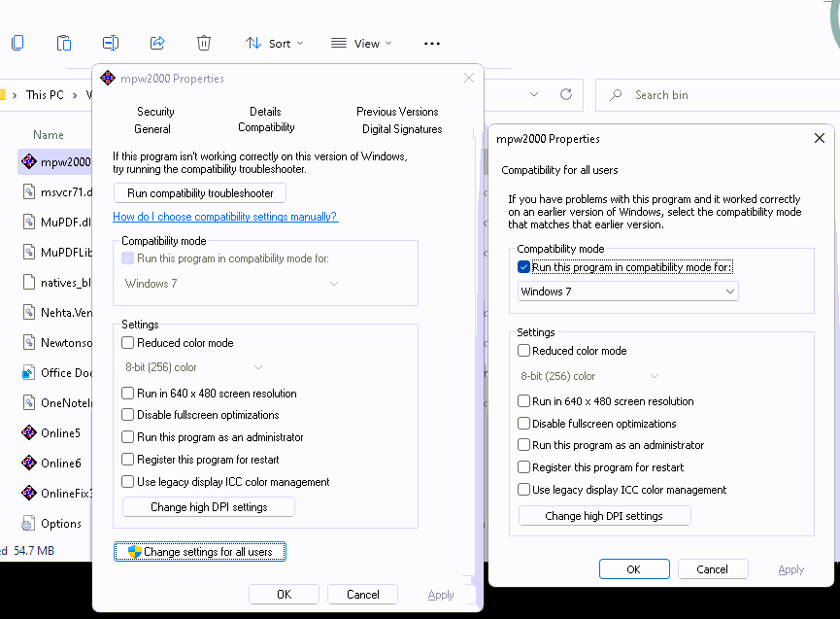Select the OnlineFix application icon
840x619 pixels.
click(29, 493)
